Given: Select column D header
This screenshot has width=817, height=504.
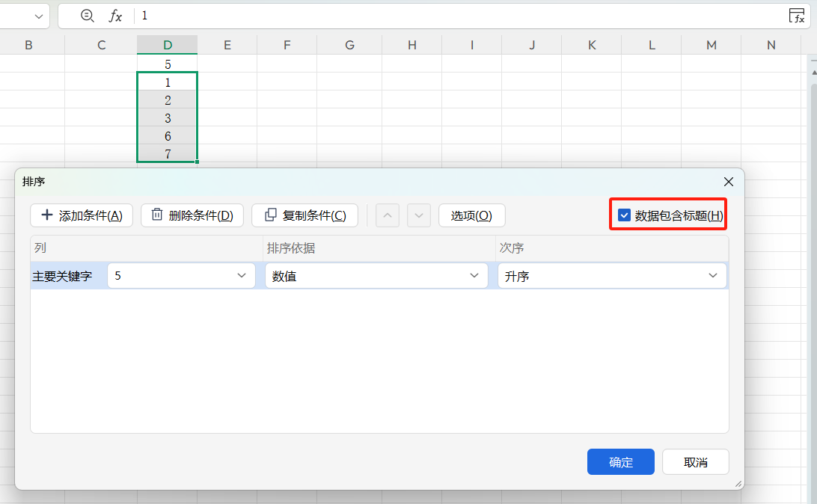Looking at the screenshot, I should coord(167,44).
